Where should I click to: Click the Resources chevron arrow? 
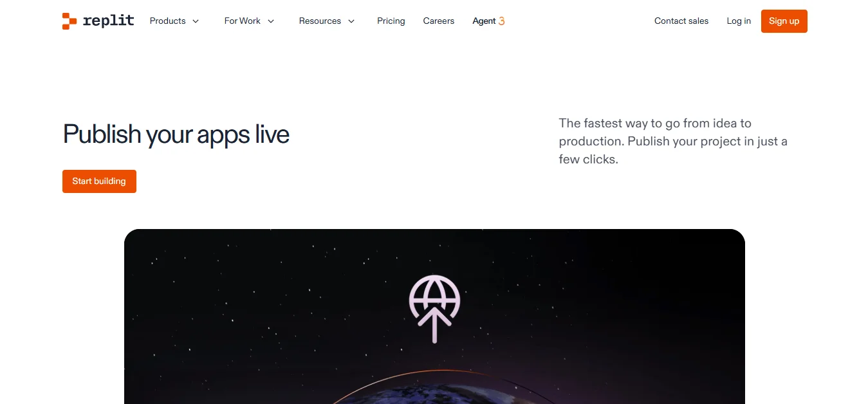(x=351, y=21)
